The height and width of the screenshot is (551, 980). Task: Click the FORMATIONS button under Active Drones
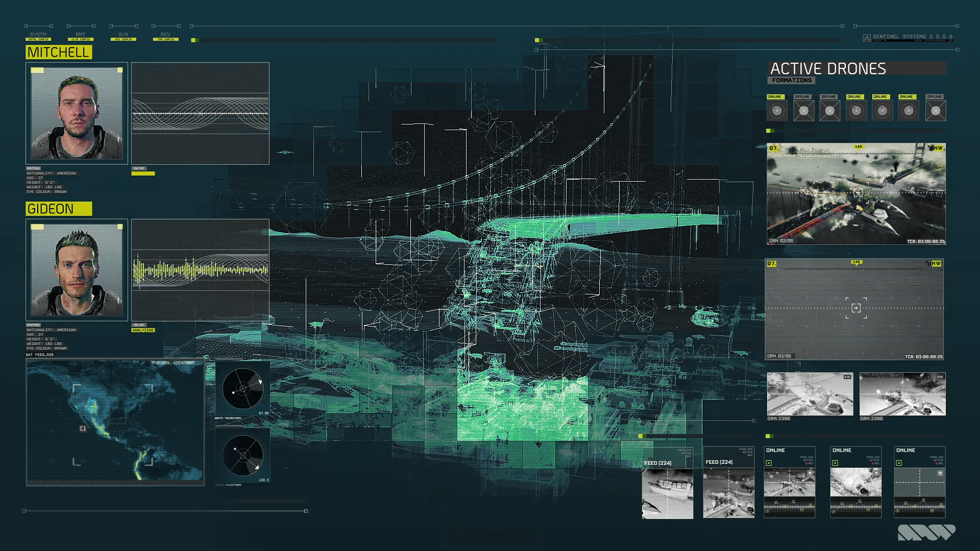pos(791,80)
